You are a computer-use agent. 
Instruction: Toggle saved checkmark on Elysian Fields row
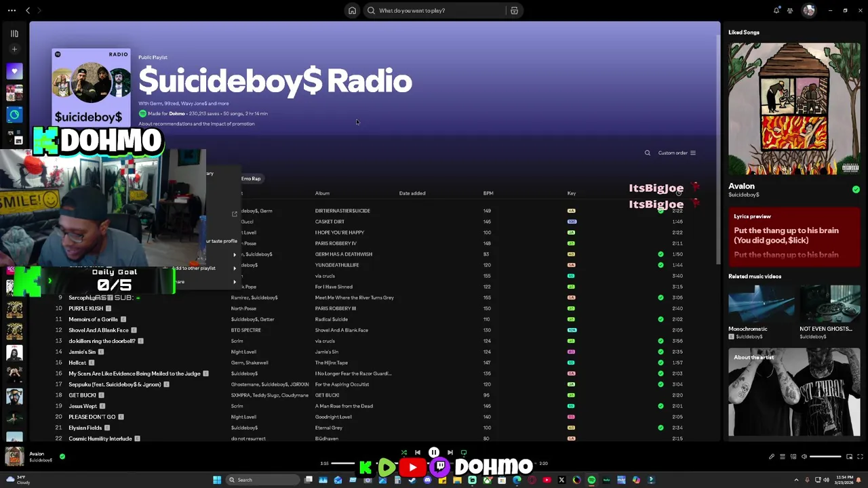point(660,428)
